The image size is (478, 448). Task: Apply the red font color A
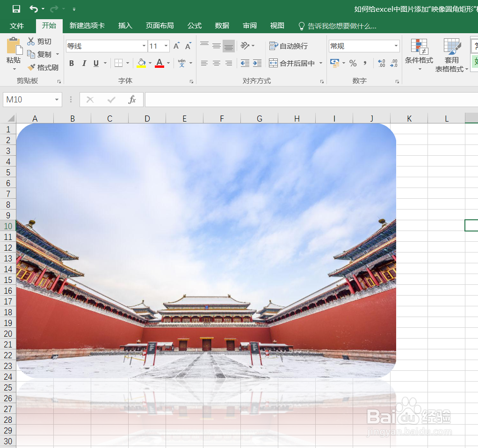coord(159,63)
